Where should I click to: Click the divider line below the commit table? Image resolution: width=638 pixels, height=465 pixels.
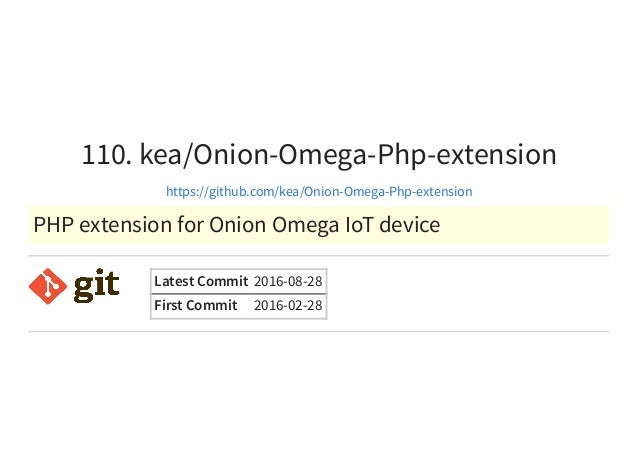click(319, 332)
